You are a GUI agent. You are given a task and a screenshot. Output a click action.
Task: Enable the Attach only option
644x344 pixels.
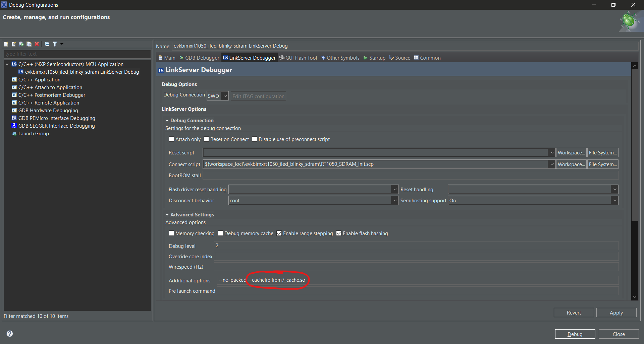pyautogui.click(x=171, y=139)
